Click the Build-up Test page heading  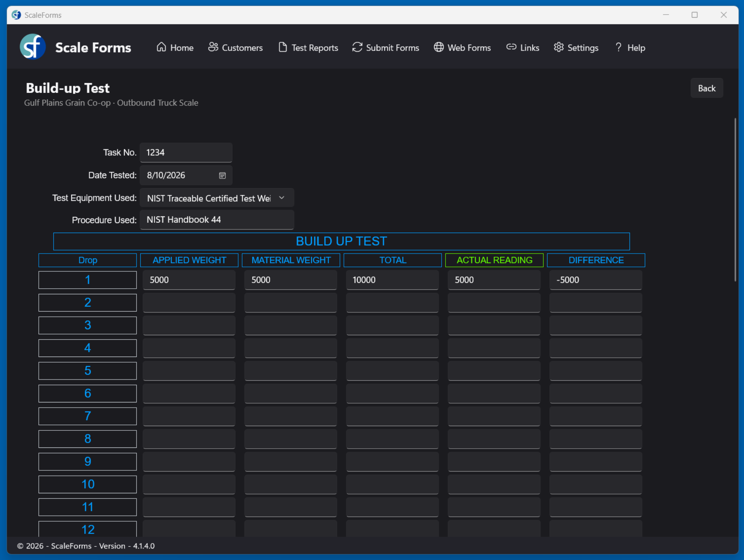68,88
